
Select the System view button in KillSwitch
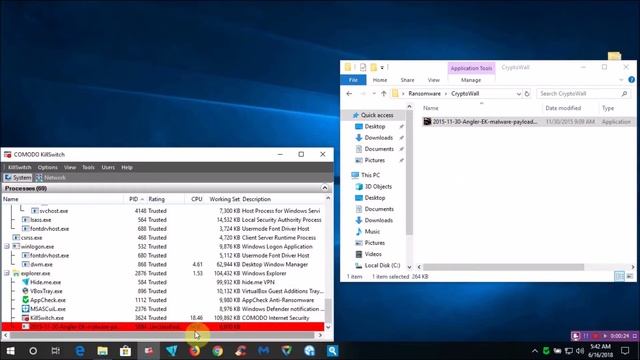pyautogui.click(x=18, y=178)
